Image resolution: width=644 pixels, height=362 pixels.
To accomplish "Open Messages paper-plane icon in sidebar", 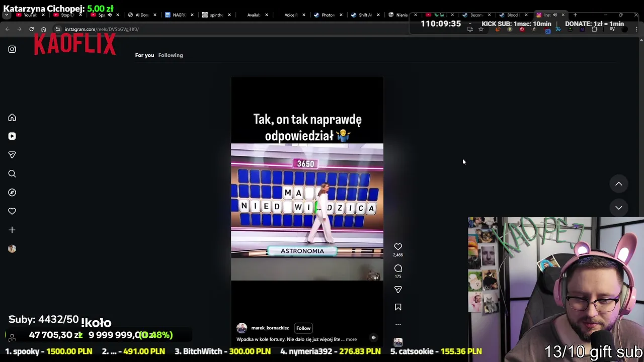I will (x=12, y=155).
